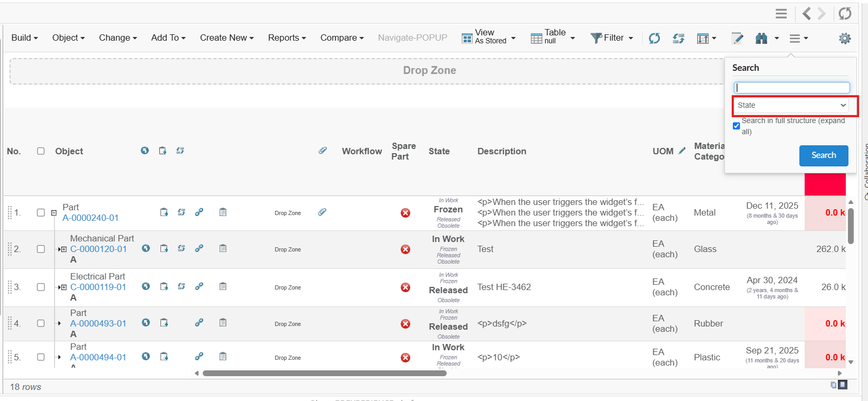Click the pencil edit mode icon

[738, 38]
